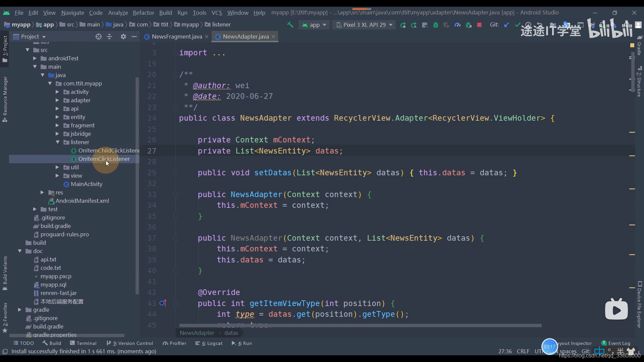The image size is (644, 362).
Task: Toggle the TODO panel at bottom
Action: point(23,343)
